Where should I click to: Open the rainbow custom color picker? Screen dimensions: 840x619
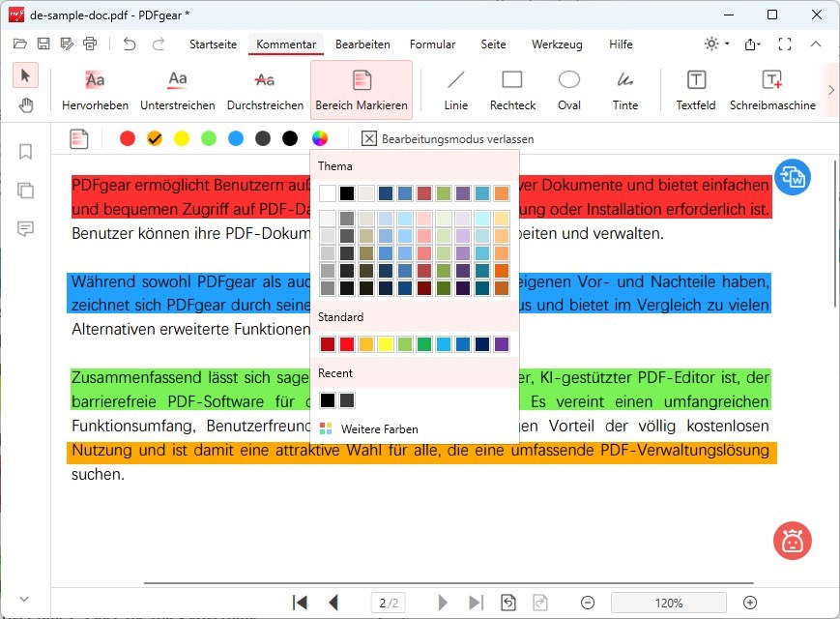[320, 138]
